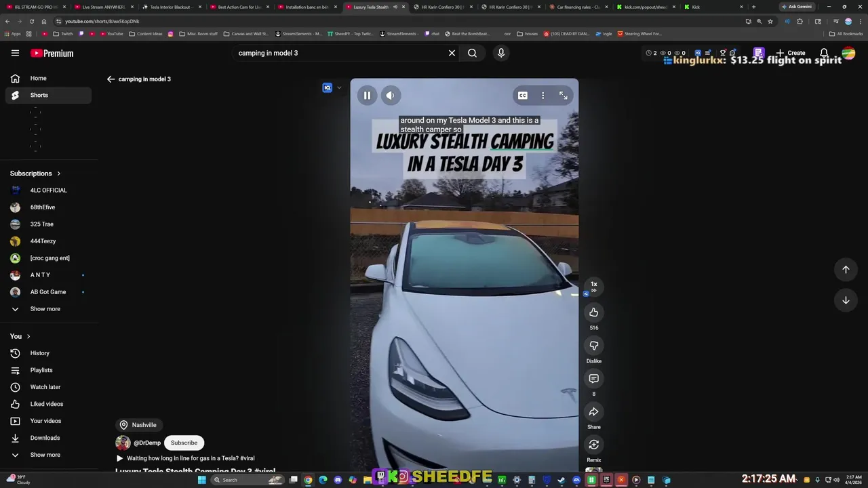
Task: Click the YouTube Premium logo
Action: 52,53
